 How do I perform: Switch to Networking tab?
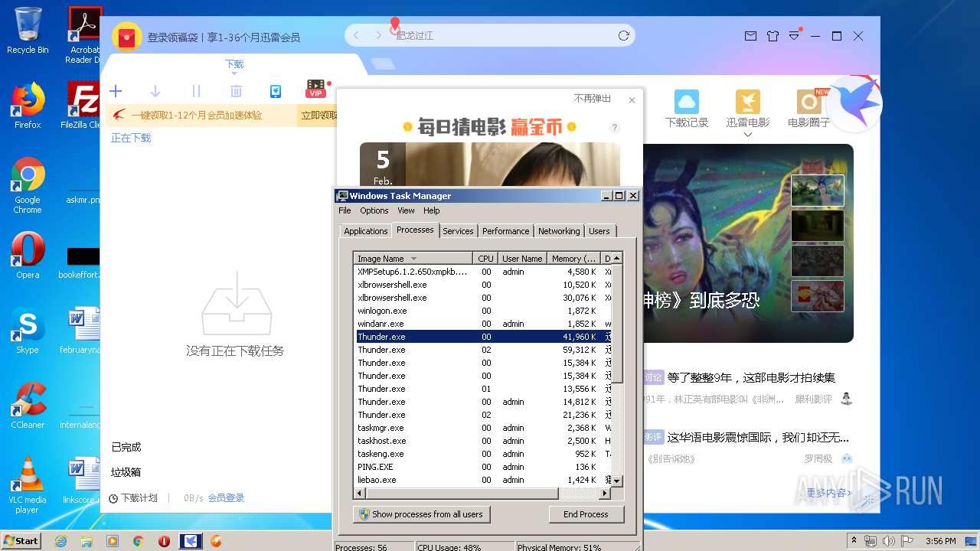pyautogui.click(x=559, y=231)
